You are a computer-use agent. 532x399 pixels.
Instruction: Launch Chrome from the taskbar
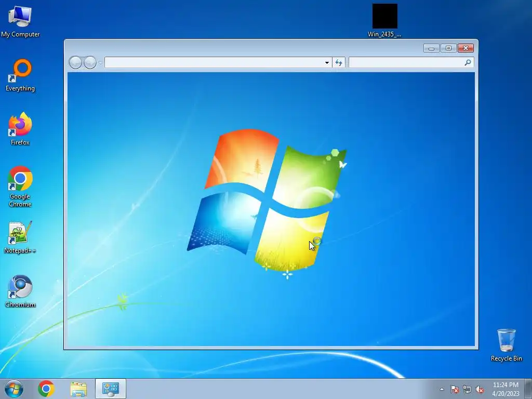46,389
